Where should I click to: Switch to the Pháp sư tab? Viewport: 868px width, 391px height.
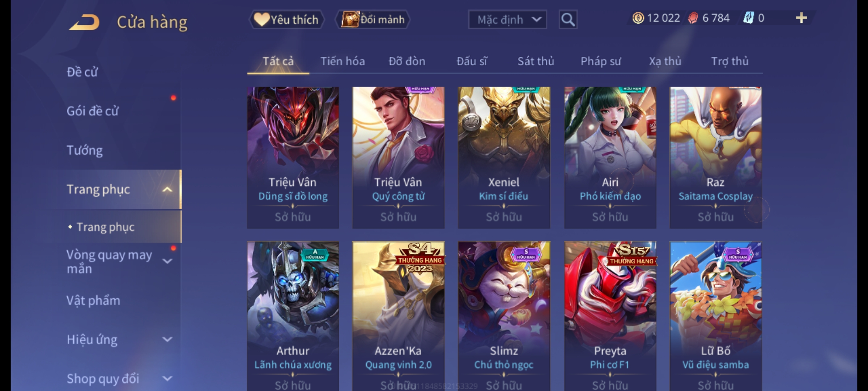pos(601,61)
